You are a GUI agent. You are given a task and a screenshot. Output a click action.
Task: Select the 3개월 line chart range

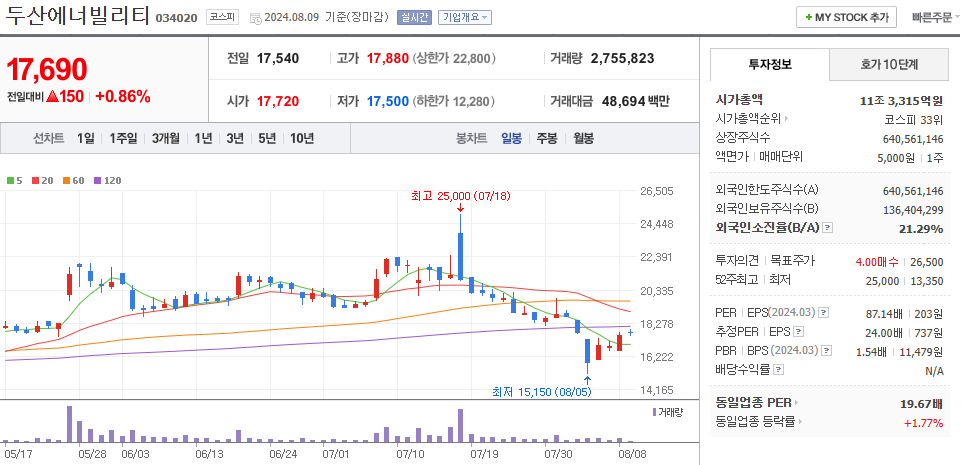[x=166, y=139]
